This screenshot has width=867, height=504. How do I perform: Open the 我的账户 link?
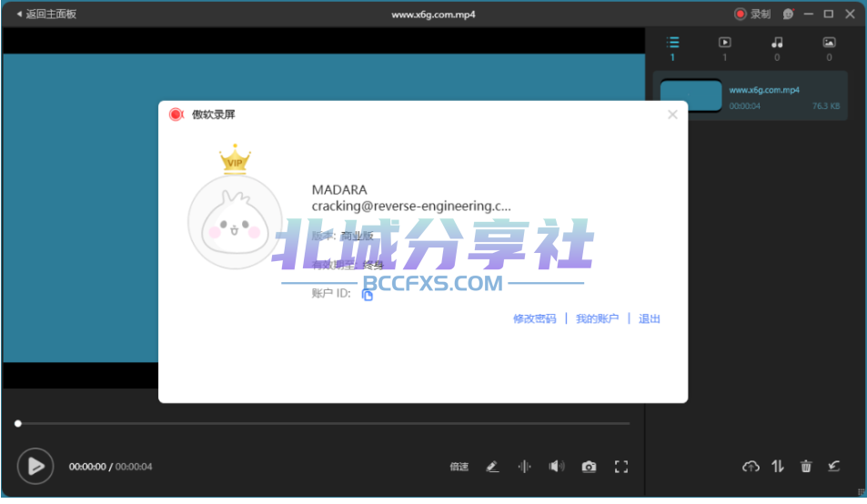click(597, 319)
